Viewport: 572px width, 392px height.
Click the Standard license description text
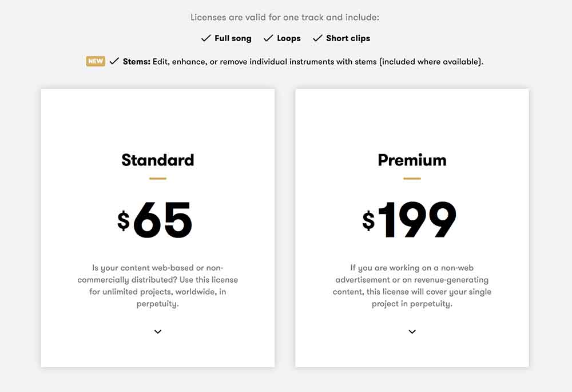(x=158, y=286)
